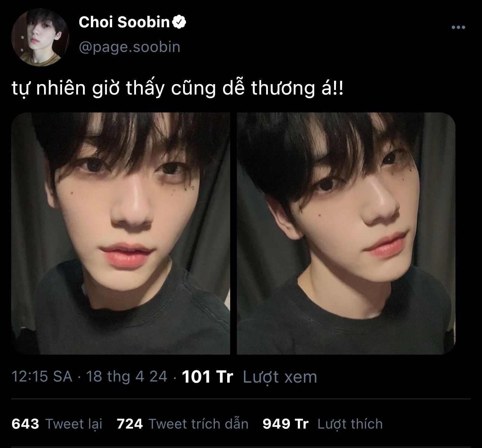Open the Lượt thích list

coord(350,424)
